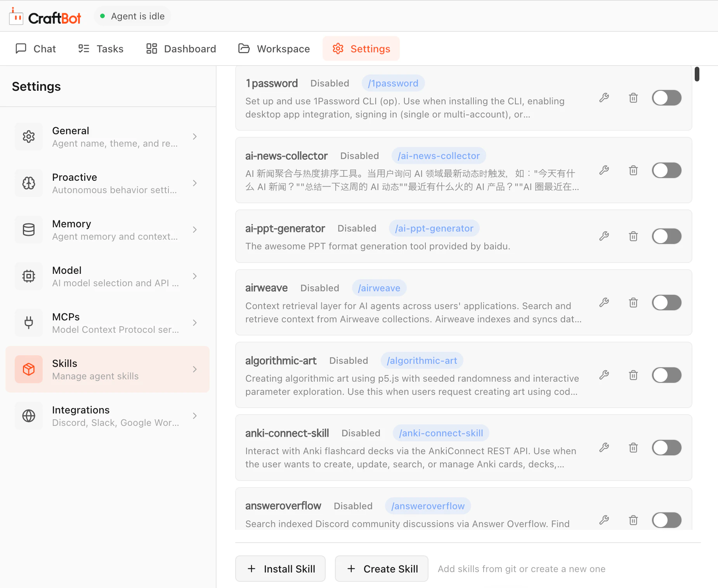The image size is (718, 588).
Task: Configure the algorithmic-art skill
Action: (x=604, y=375)
